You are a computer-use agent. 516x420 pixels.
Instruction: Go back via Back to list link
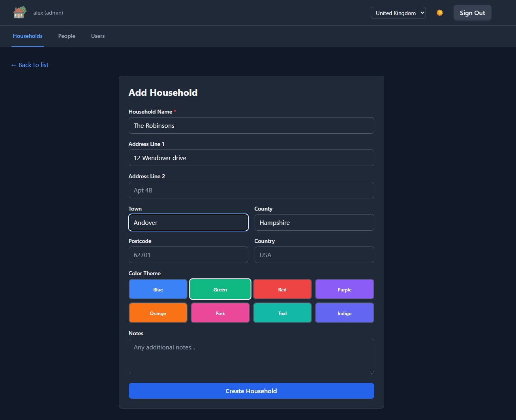pos(30,65)
